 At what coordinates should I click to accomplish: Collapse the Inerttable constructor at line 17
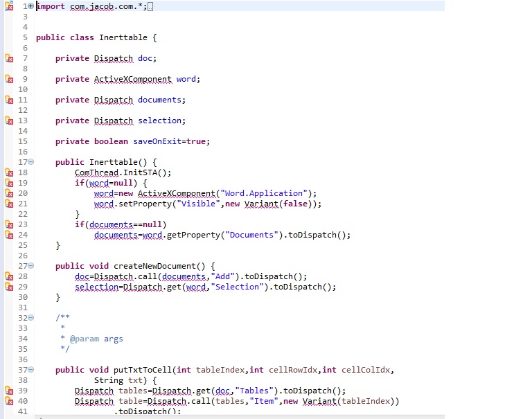coord(31,162)
